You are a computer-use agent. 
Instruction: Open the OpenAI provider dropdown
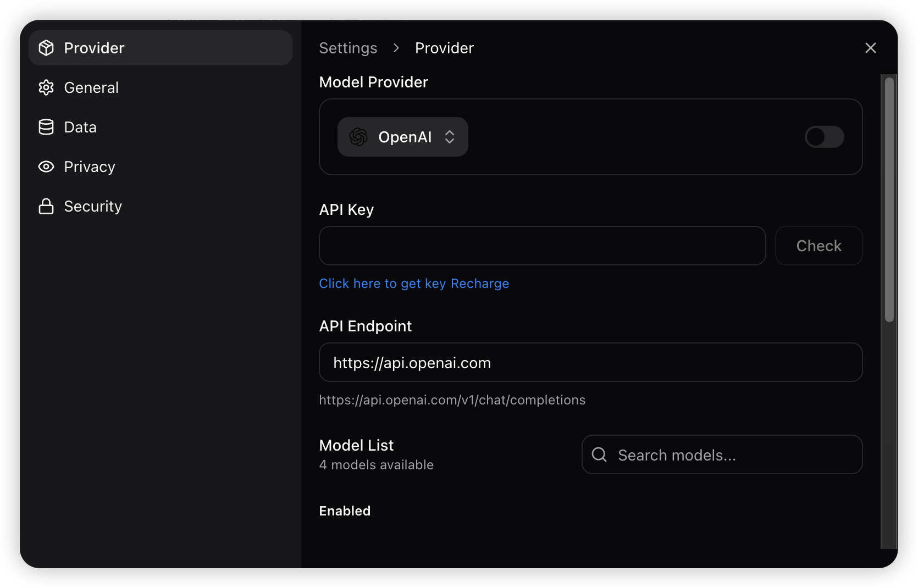point(404,137)
